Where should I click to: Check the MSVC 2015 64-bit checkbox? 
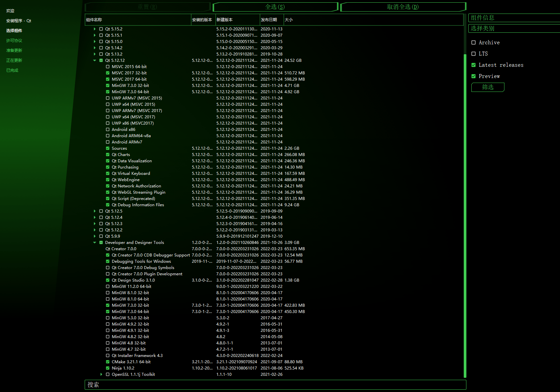point(108,67)
